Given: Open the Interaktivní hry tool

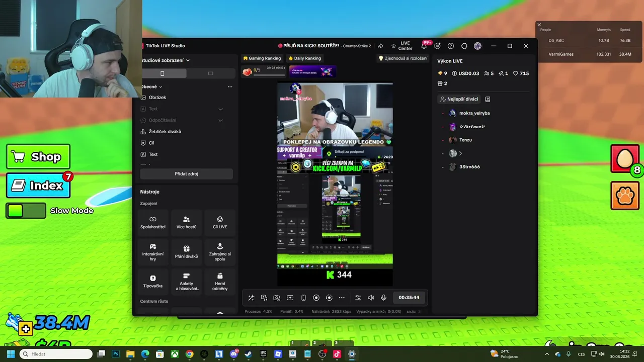Looking at the screenshot, I should pos(153,252).
